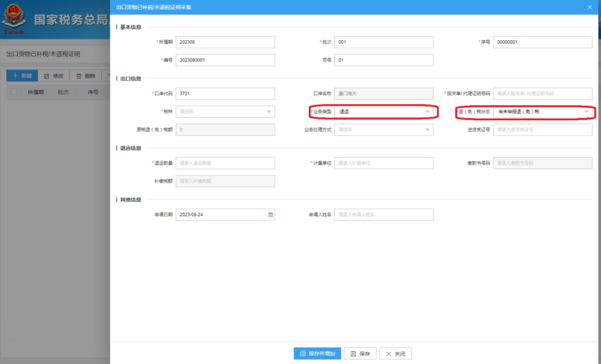Click 序号 column header in background table

(93, 92)
